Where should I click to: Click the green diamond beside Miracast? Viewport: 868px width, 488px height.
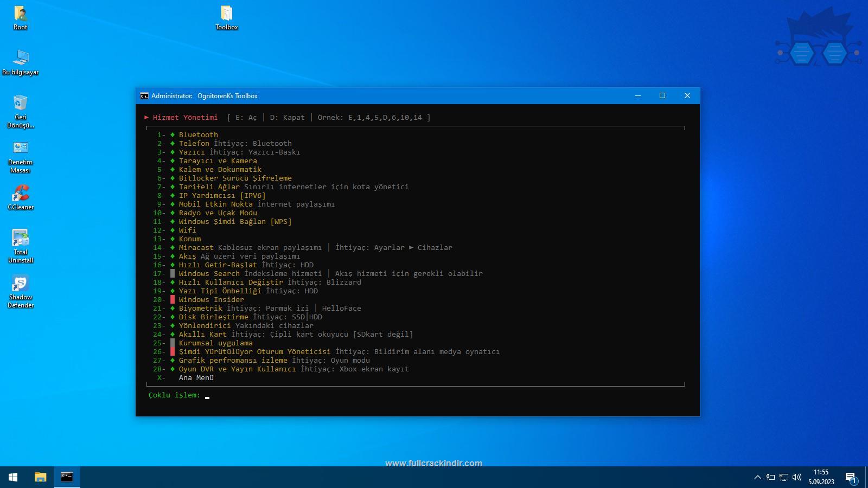[x=173, y=248]
